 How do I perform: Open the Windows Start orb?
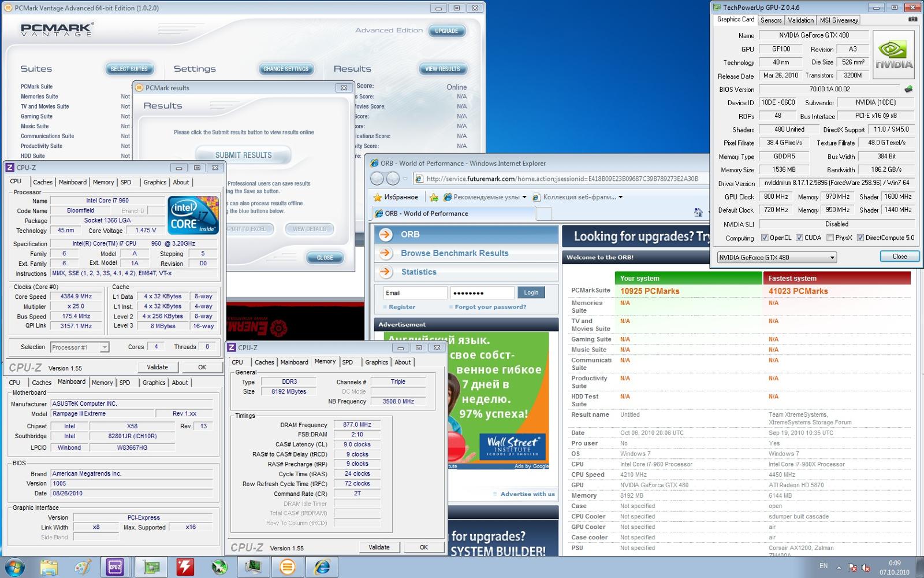point(14,567)
